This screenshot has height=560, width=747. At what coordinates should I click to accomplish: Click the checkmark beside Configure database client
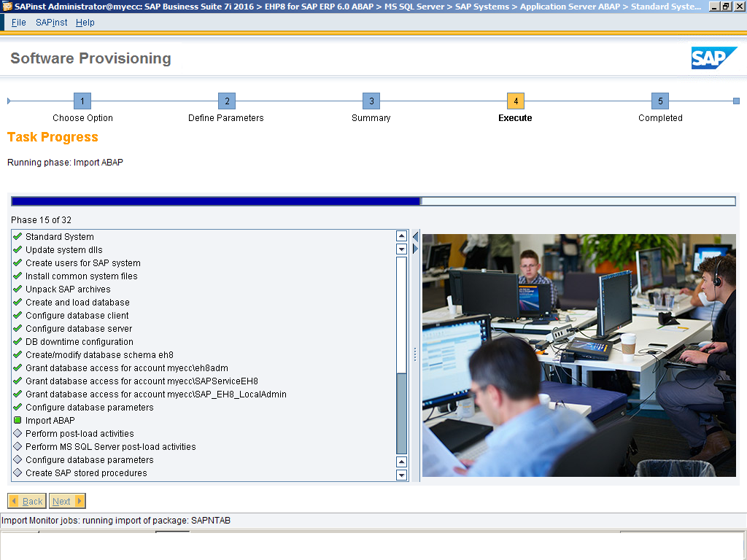coord(18,315)
